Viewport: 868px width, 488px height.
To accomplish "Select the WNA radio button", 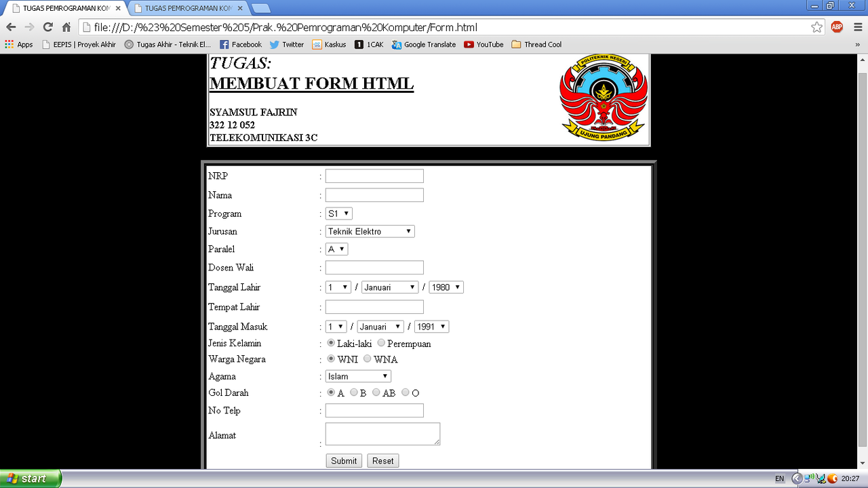I will click(x=368, y=359).
